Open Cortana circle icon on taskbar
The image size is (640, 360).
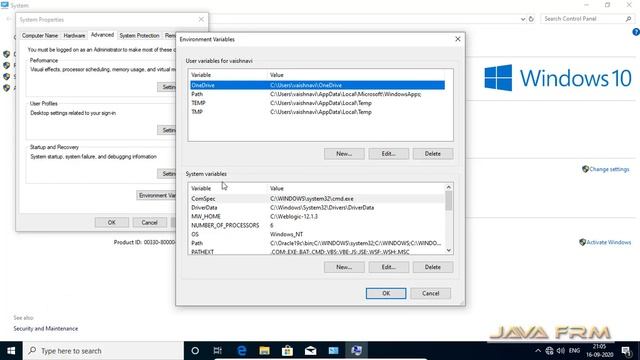pyautogui.click(x=195, y=351)
